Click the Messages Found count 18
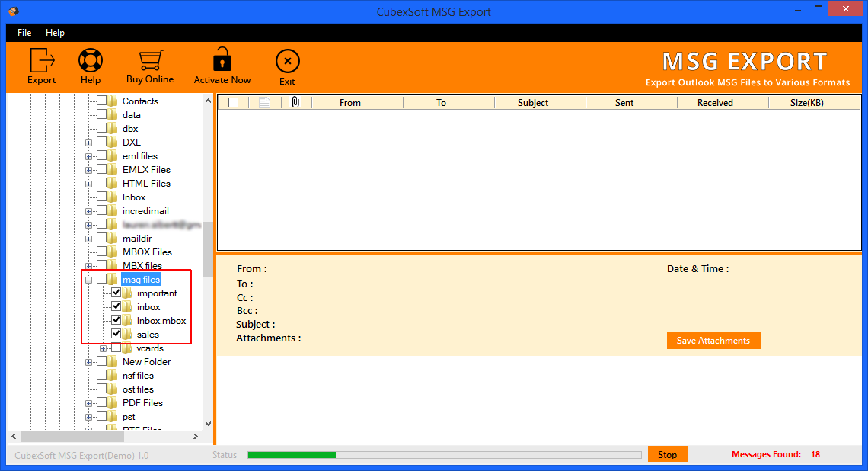Viewport: 868px width, 471px height. (815, 454)
